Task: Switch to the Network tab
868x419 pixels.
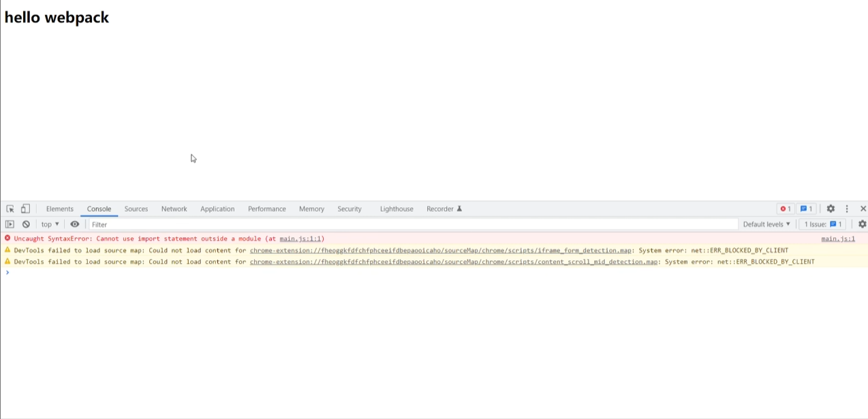Action: (174, 209)
